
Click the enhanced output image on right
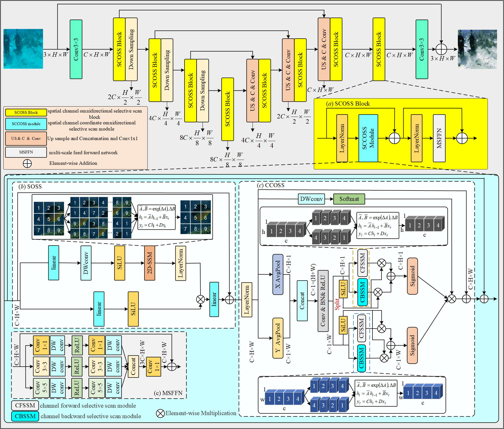click(477, 49)
